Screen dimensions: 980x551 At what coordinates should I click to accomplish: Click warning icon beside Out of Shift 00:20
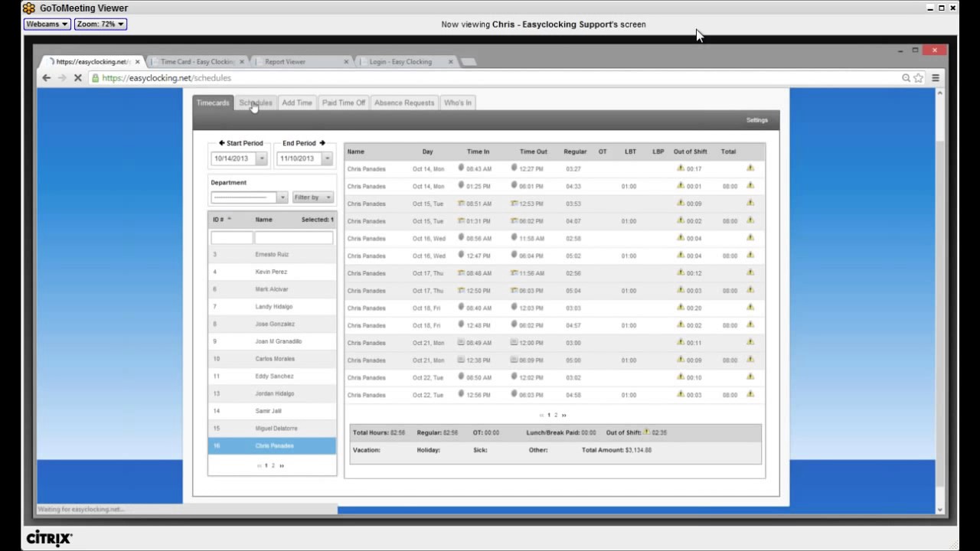681,307
